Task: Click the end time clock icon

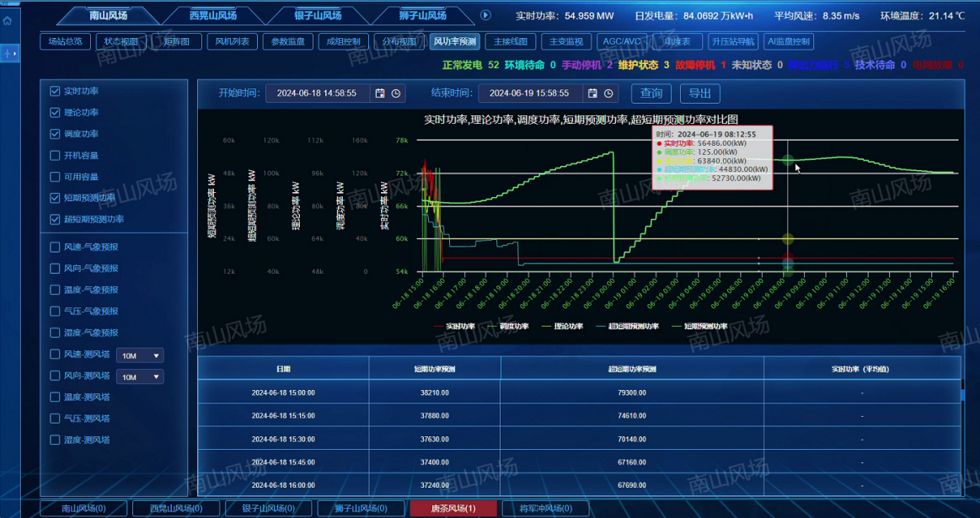Action: [608, 93]
